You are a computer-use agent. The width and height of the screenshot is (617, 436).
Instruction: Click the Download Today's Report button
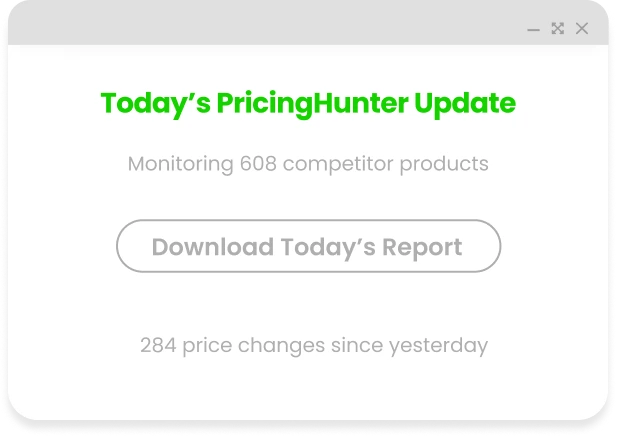[x=308, y=246]
